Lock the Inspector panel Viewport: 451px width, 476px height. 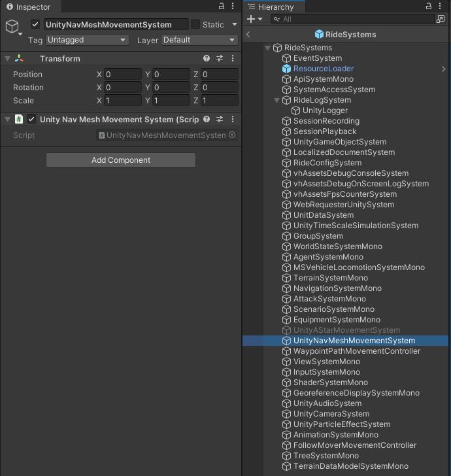222,6
